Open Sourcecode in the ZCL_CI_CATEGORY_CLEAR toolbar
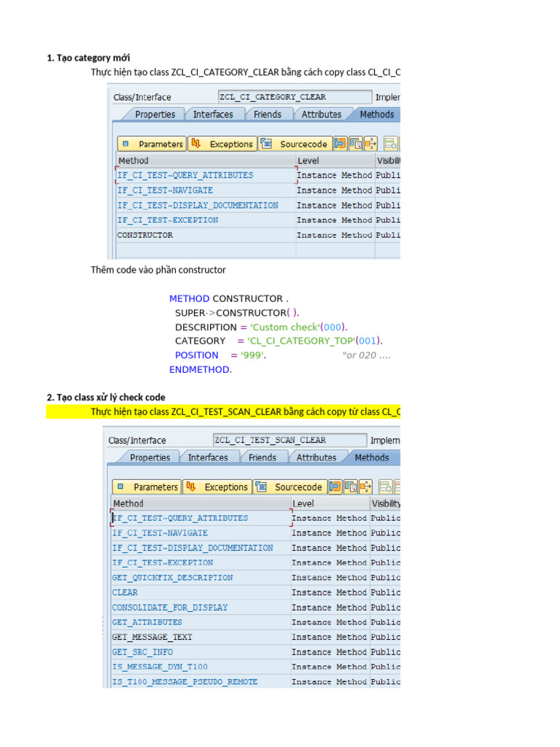This screenshot has height=747, width=560. click(x=295, y=144)
